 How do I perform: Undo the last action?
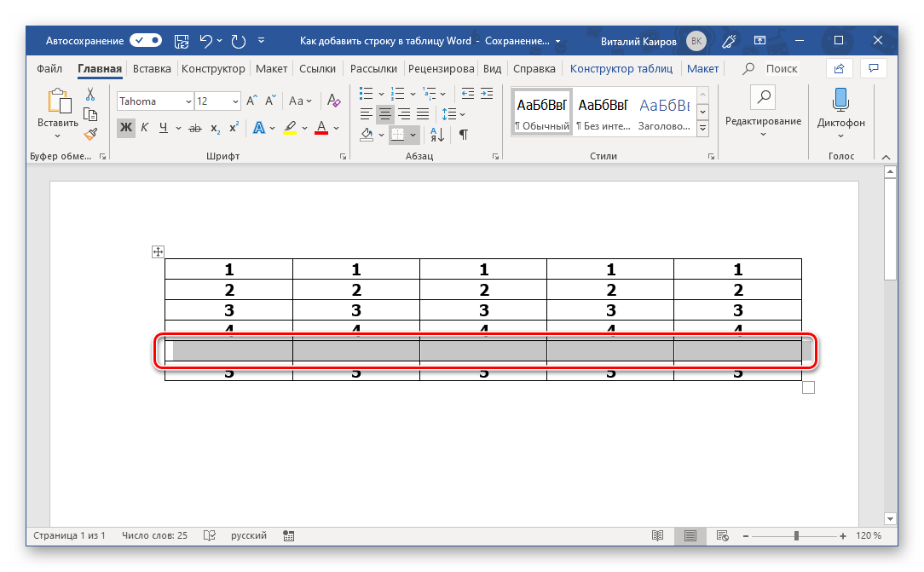205,41
